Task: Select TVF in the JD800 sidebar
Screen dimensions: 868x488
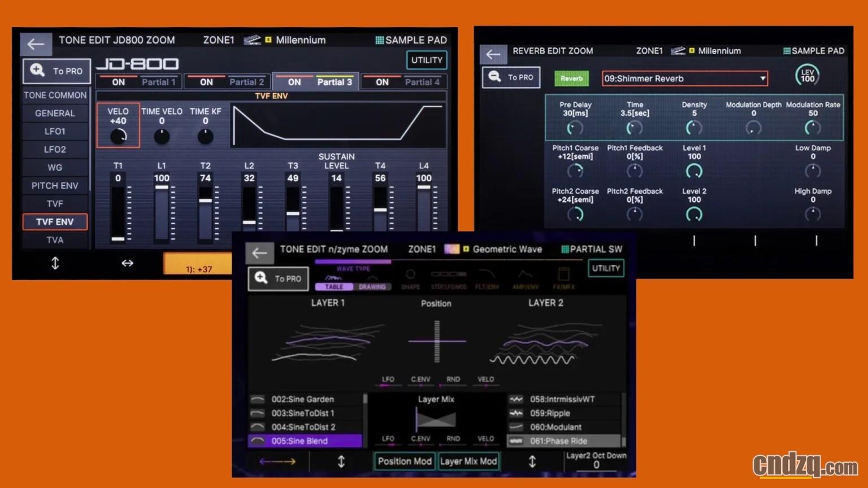Action: pos(55,204)
